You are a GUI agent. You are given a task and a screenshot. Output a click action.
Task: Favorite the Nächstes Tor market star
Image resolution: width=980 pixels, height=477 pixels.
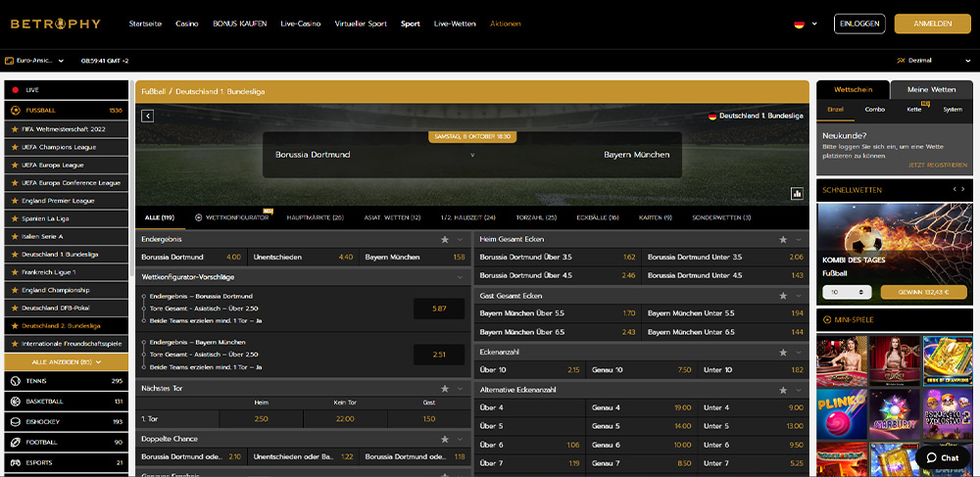tap(445, 388)
